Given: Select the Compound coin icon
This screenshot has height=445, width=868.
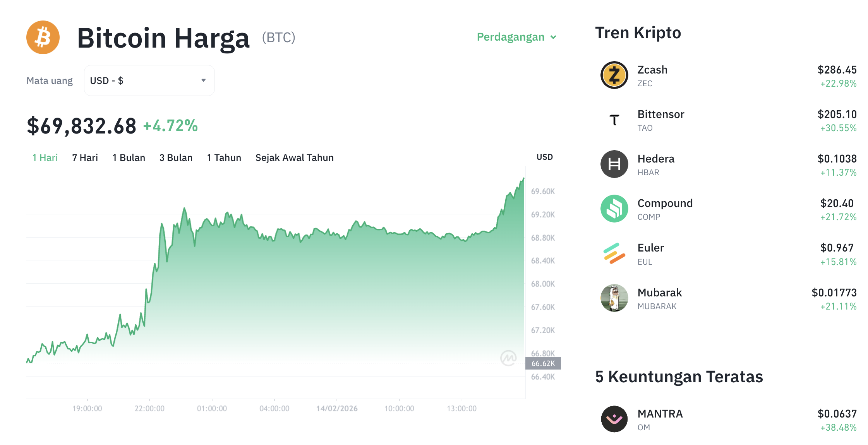Looking at the screenshot, I should click(x=614, y=209).
